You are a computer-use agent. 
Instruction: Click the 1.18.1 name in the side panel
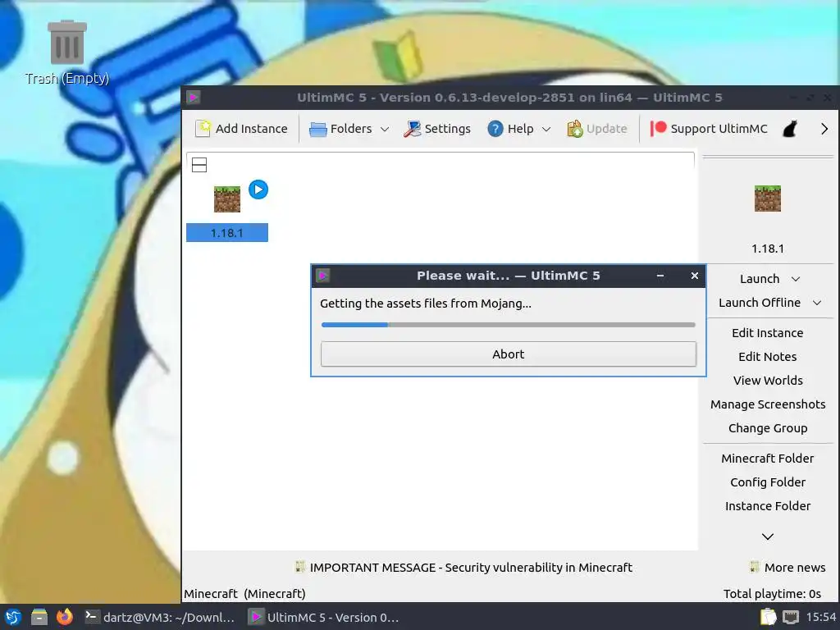tap(768, 249)
